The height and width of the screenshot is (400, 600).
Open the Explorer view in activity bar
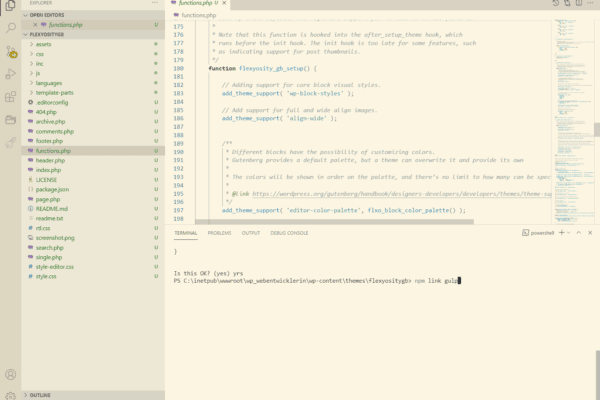coord(10,6)
